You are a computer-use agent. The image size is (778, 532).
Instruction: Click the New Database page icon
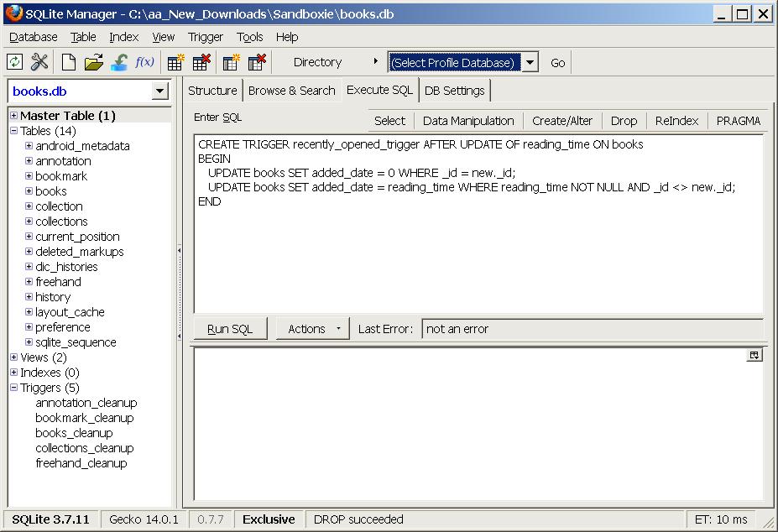pos(69,62)
